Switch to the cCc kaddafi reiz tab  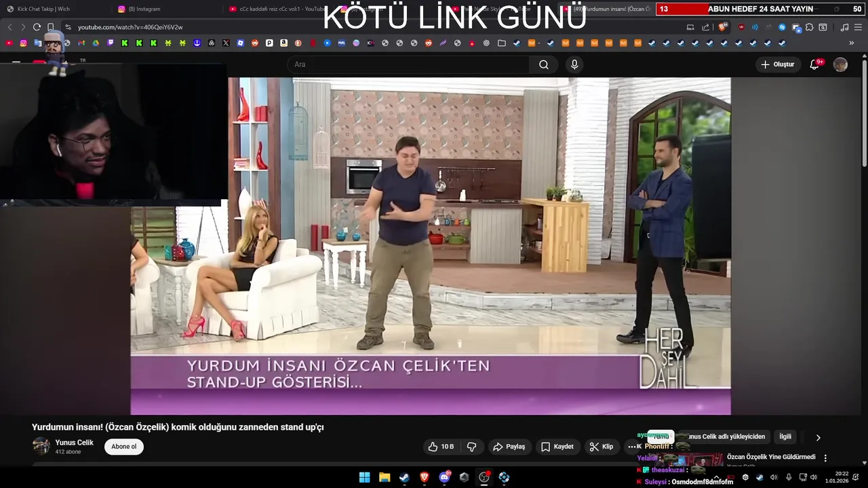(277, 9)
